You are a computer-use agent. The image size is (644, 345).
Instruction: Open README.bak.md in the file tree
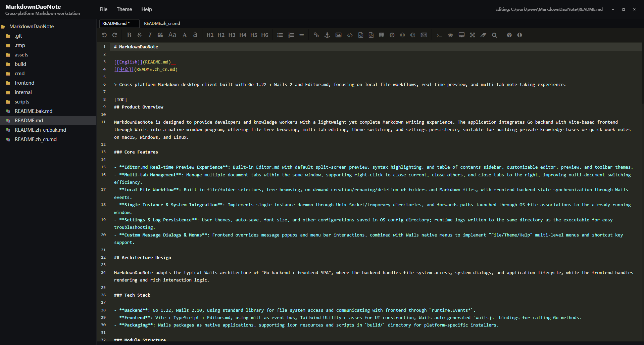33,111
